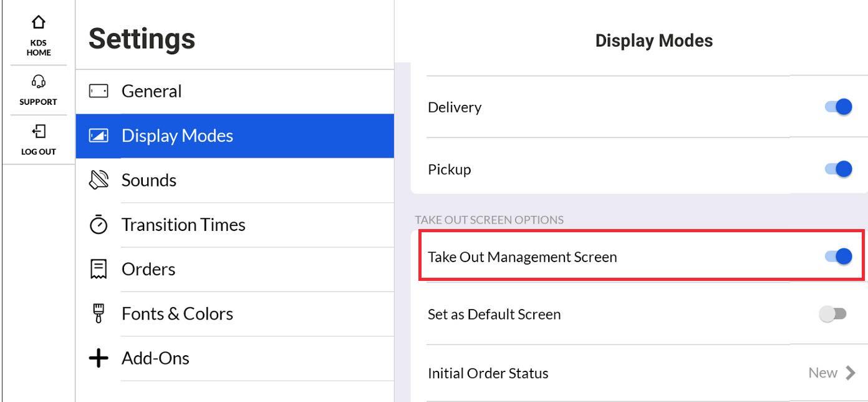The width and height of the screenshot is (868, 402).
Task: Switch to the Sounds settings section
Action: point(149,180)
